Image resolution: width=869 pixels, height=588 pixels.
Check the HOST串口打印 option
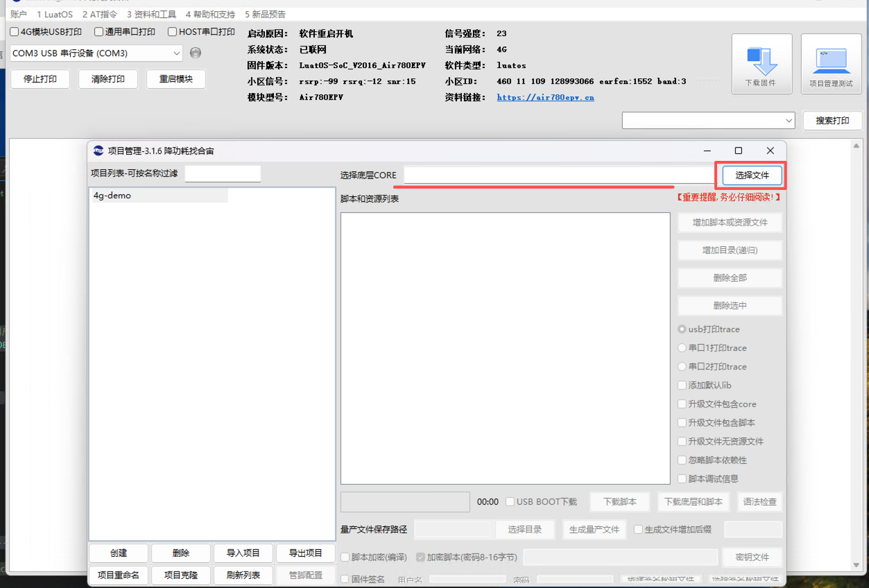(x=173, y=32)
